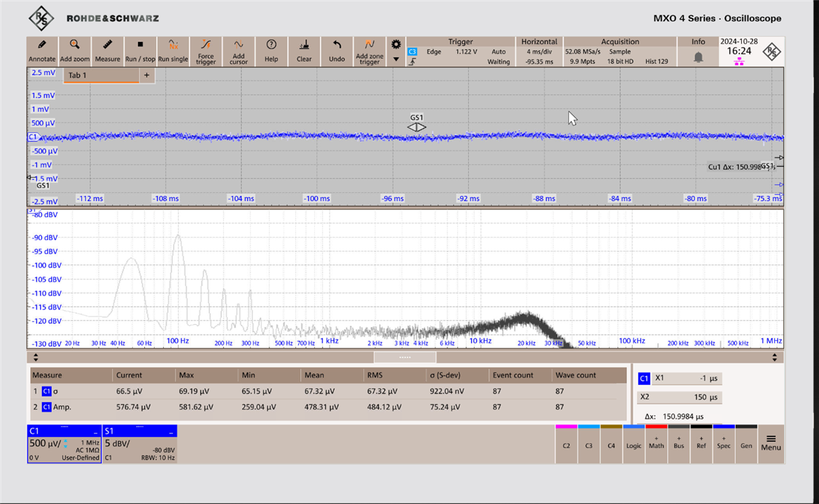The width and height of the screenshot is (819, 504).
Task: Click the center panel divider handle
Action: 405,357
